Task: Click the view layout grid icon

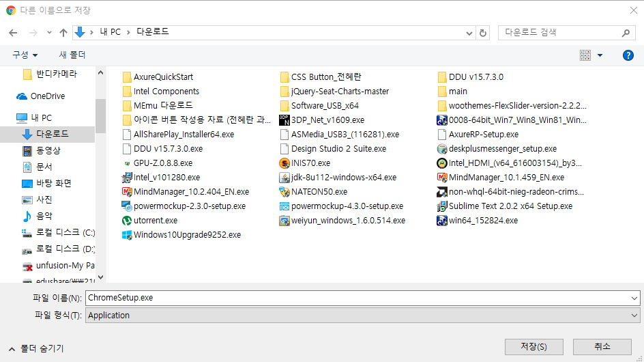Action: click(585, 55)
